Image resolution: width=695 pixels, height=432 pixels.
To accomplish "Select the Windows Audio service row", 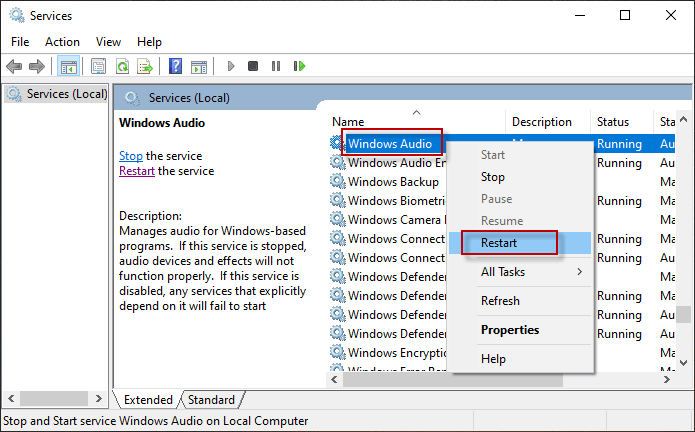I will click(x=390, y=144).
